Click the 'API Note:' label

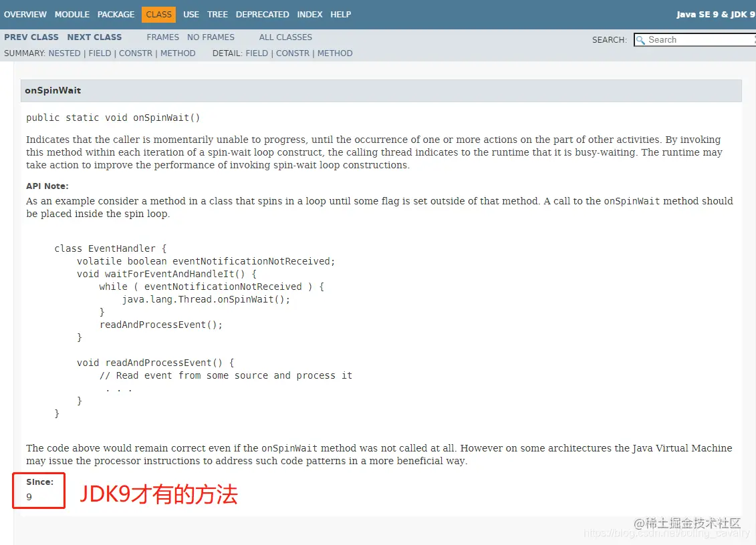[47, 186]
